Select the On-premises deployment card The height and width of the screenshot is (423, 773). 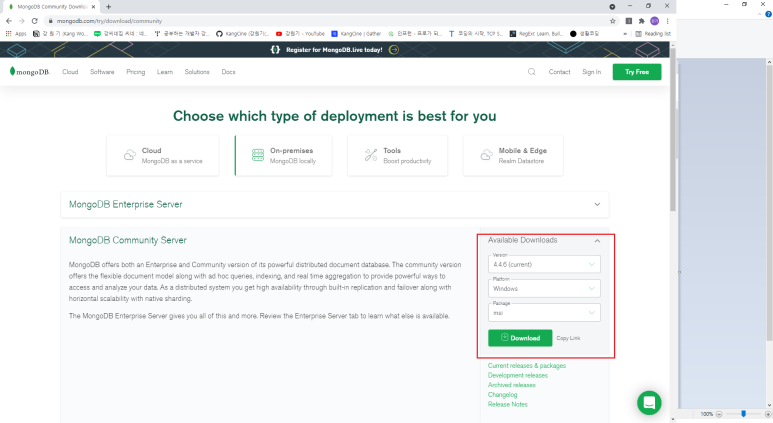click(x=283, y=155)
